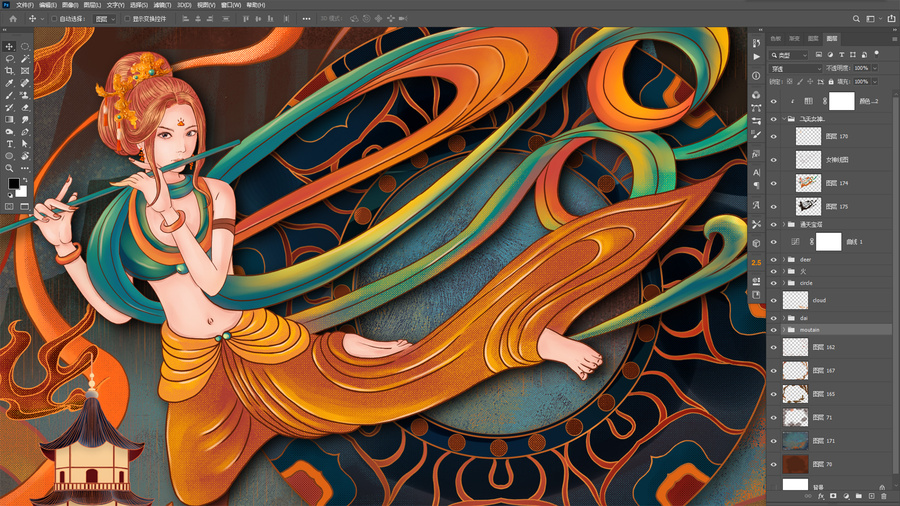The image size is (900, 506).
Task: Click the Share icon at top right
Action: pos(891,18)
